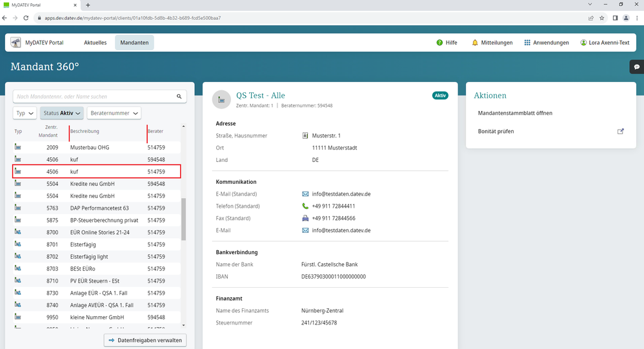Select the MyDATEV Portal browser tab
The height and width of the screenshot is (349, 644).
40,5
